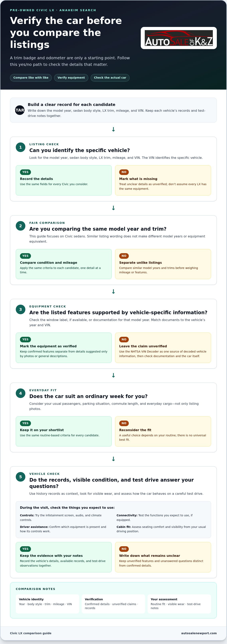Click the NO badge for Mark what is missing
This screenshot has width=227, height=644.
[124, 172]
